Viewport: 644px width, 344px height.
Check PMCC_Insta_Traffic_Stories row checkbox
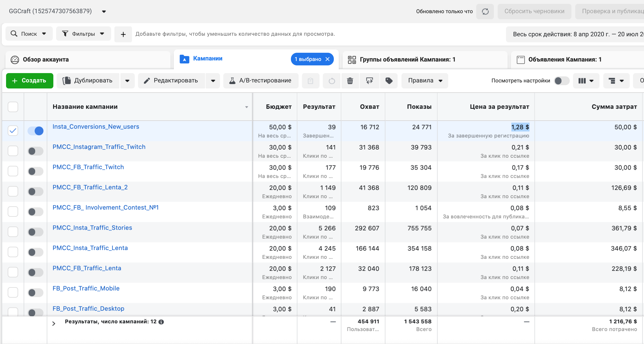tap(13, 232)
